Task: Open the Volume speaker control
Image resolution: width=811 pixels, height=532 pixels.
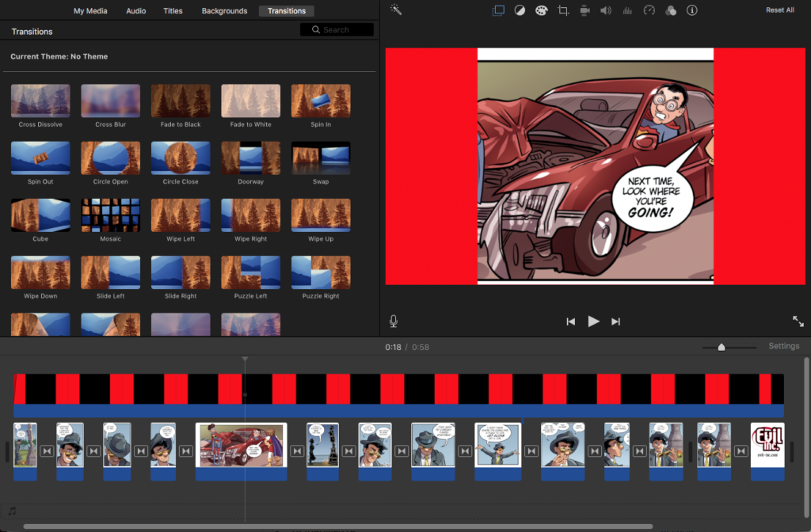Action: [606, 10]
